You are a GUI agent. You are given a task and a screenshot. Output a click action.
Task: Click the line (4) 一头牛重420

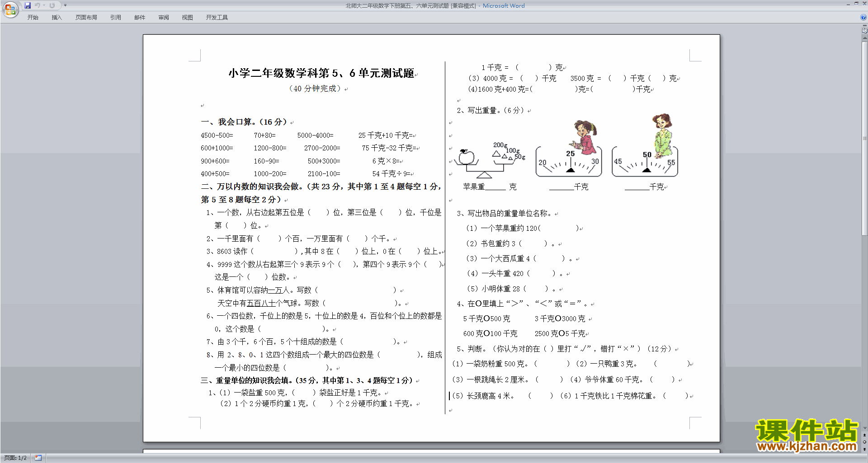515,274
